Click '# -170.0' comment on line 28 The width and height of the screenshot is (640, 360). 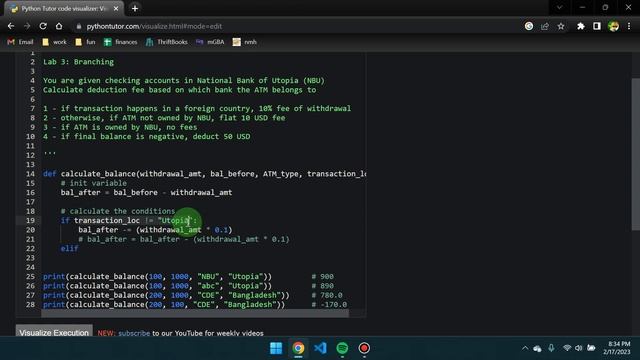pyautogui.click(x=329, y=304)
